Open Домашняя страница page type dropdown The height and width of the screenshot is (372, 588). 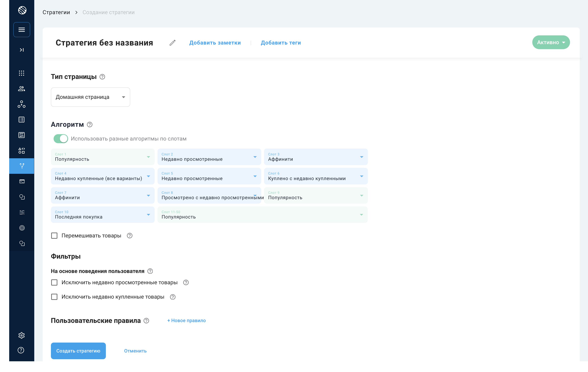coord(90,97)
